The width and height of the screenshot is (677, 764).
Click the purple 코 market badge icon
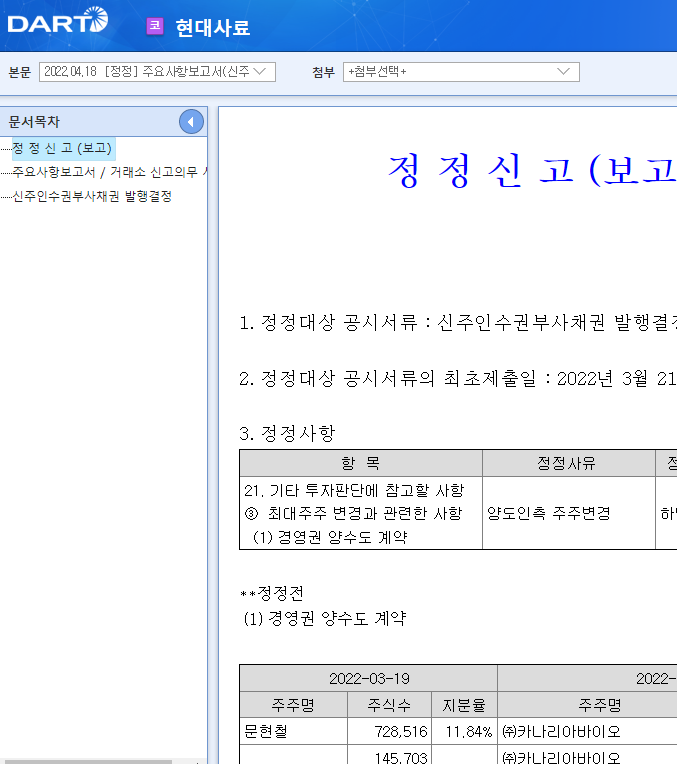[155, 26]
